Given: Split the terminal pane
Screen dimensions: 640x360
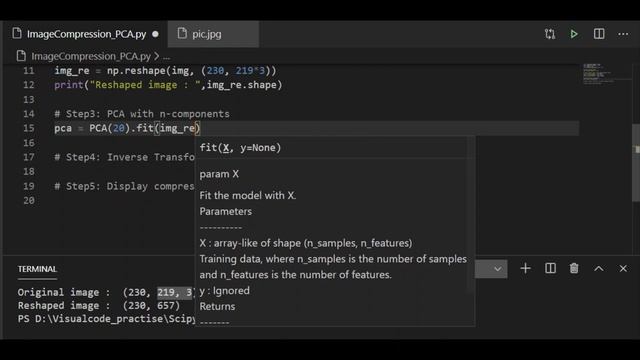Looking at the screenshot, I should click(550, 269).
